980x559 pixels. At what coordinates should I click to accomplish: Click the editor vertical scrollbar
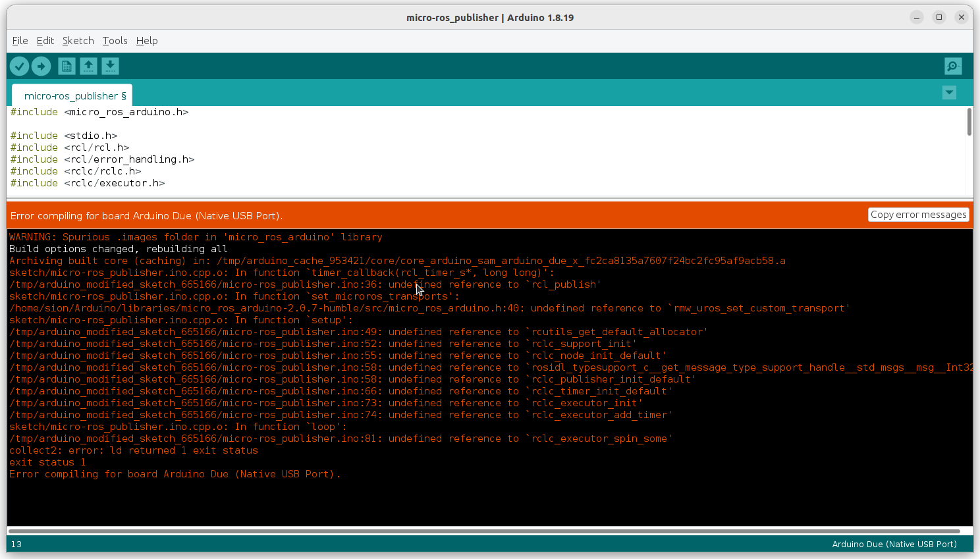click(969, 122)
